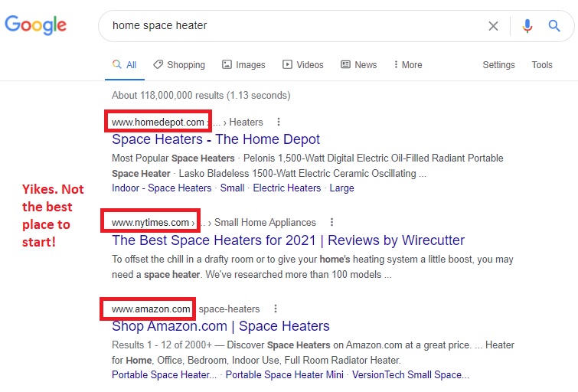Clear the search query with the X icon

click(x=493, y=26)
